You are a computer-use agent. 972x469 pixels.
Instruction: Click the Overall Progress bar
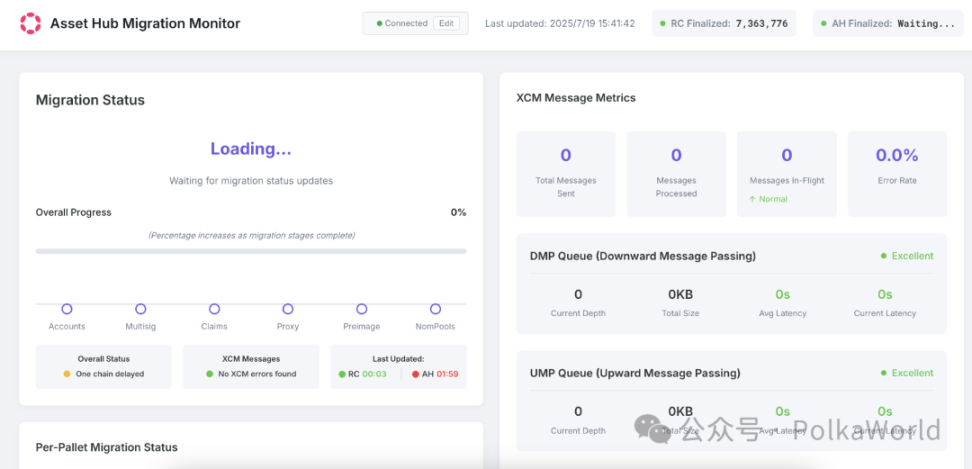click(251, 251)
